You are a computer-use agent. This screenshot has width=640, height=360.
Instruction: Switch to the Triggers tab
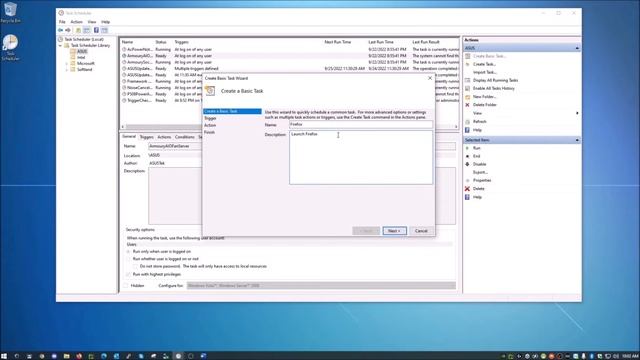pos(147,137)
